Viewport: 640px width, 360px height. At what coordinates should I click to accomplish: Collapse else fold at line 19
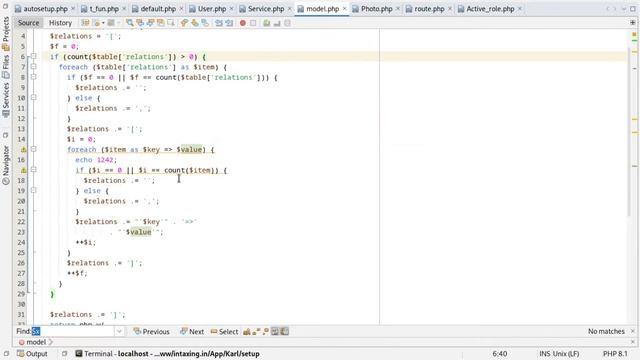click(33, 190)
